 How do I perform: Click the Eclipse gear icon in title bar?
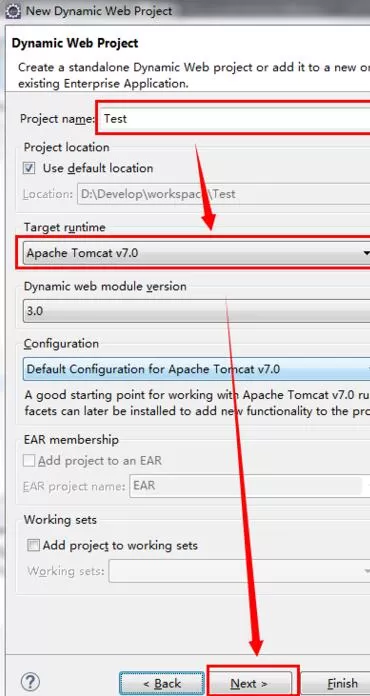(12, 10)
